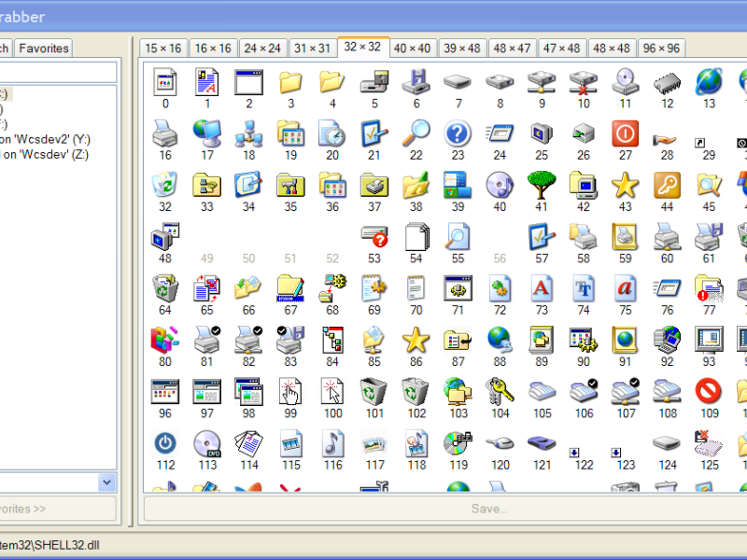Click the SHELL32.dll path in status bar

[x=49, y=545]
